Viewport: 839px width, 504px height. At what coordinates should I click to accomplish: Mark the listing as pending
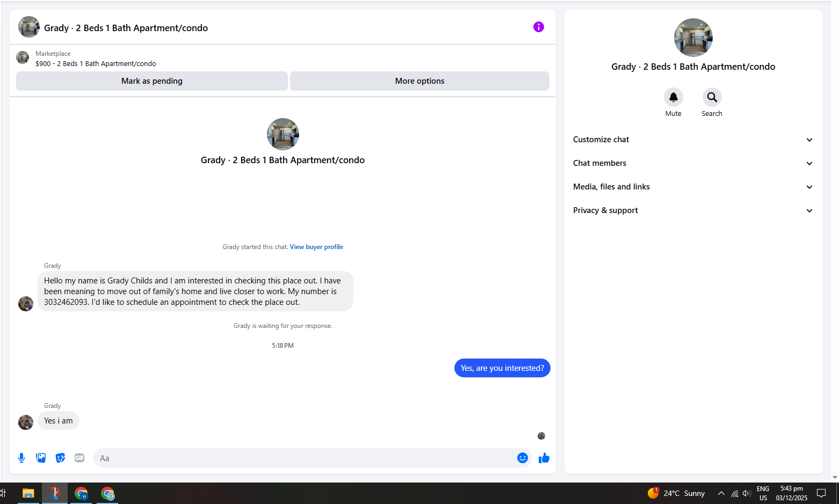coord(152,81)
